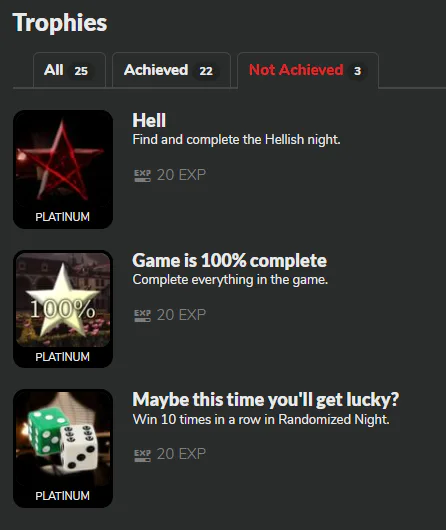This screenshot has height=530, width=446.
Task: Open the Hell trophy title
Action: click(x=149, y=120)
